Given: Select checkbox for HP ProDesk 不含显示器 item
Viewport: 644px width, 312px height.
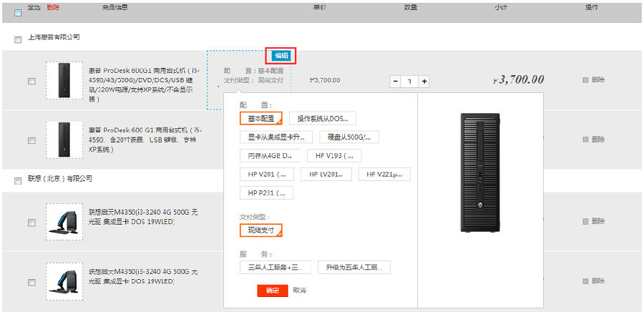Looking at the screenshot, I should coord(31,82).
